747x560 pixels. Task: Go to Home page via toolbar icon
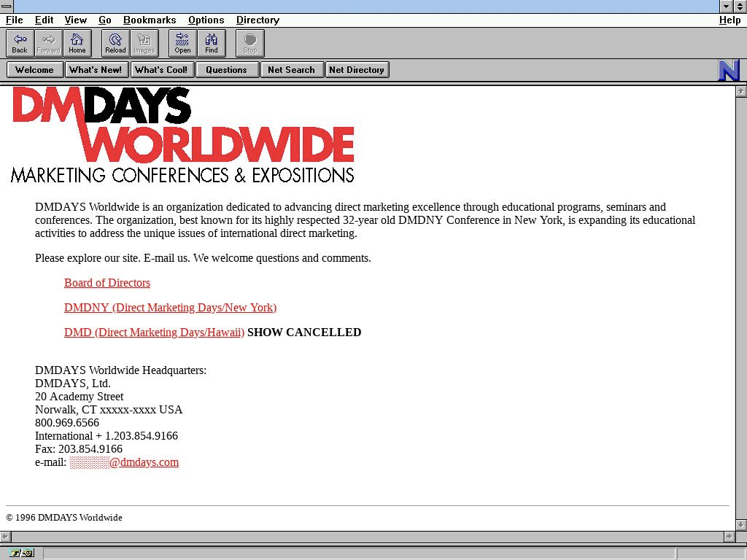(77, 43)
